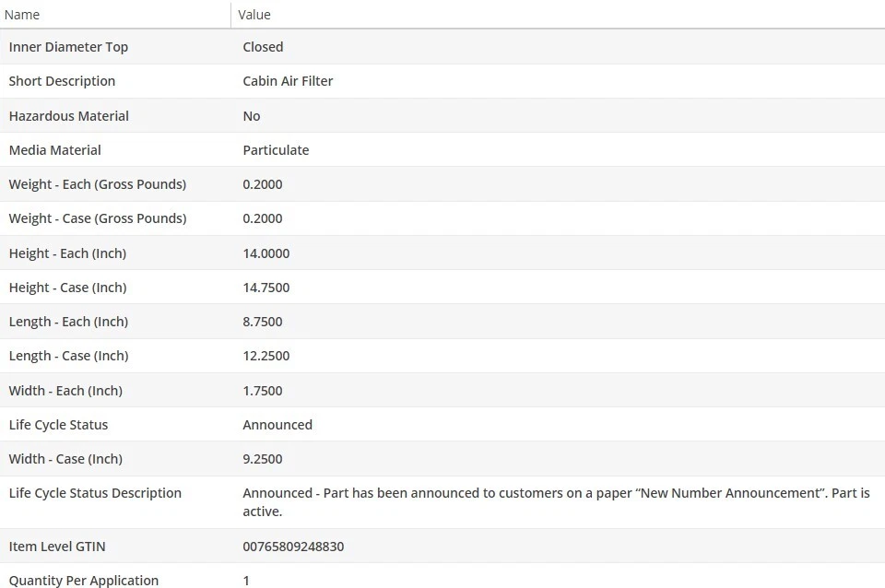Select the Announced life cycle status value
Screen dimensions: 885x588
[x=277, y=425]
